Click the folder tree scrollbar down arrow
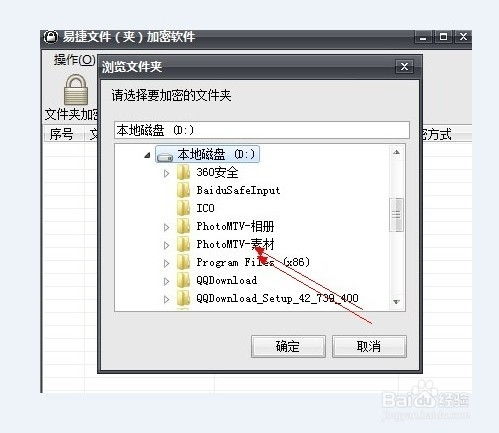The height and width of the screenshot is (433, 499). (396, 302)
